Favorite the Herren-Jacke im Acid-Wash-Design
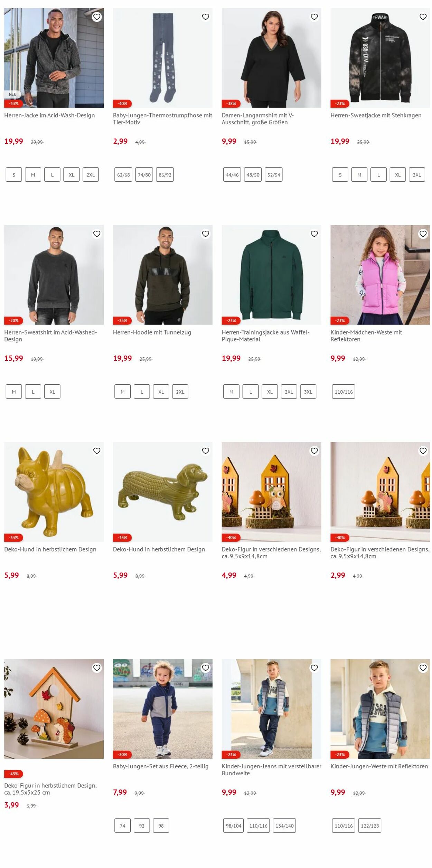Image resolution: width=432 pixels, height=868 pixels. [x=97, y=17]
